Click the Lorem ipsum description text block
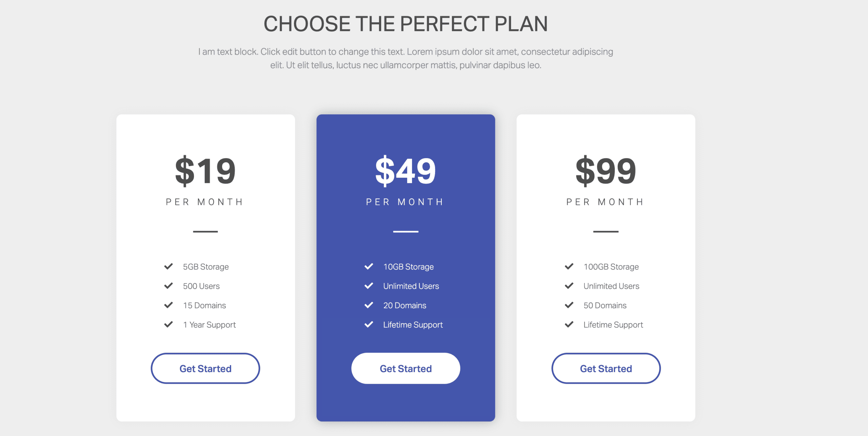The width and height of the screenshot is (868, 436). (x=406, y=58)
